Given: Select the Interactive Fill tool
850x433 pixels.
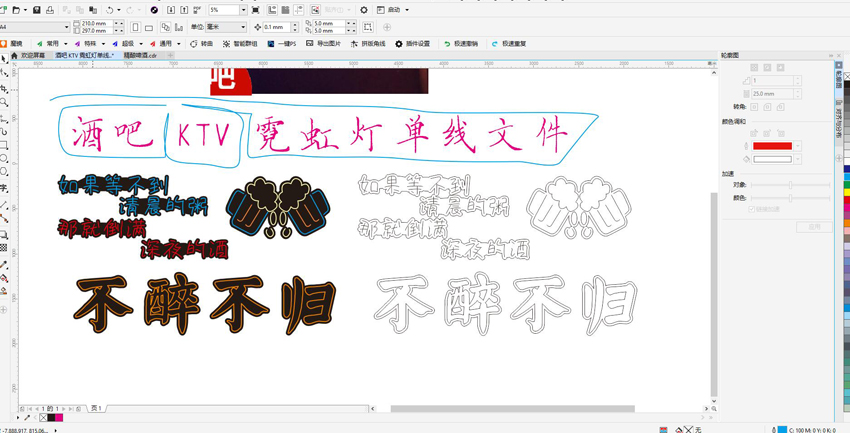Looking at the screenshot, I should click(4, 278).
